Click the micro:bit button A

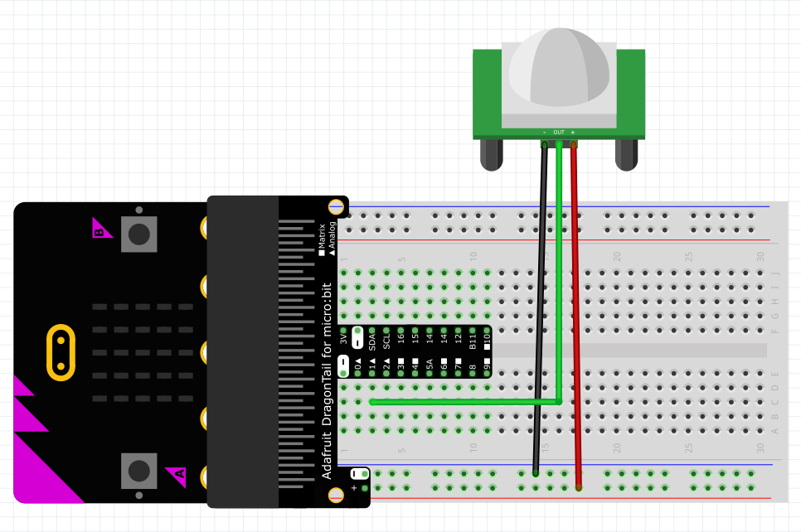pos(139,471)
